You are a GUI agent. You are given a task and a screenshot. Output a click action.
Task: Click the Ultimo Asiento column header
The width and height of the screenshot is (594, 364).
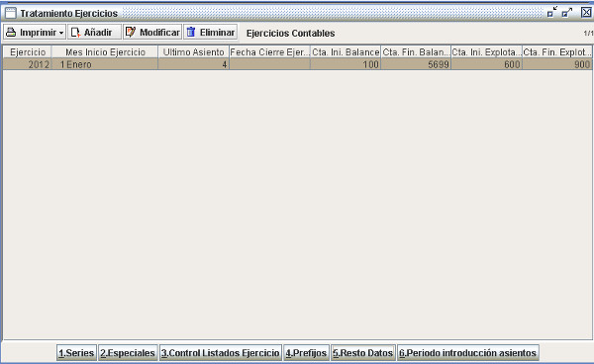193,52
